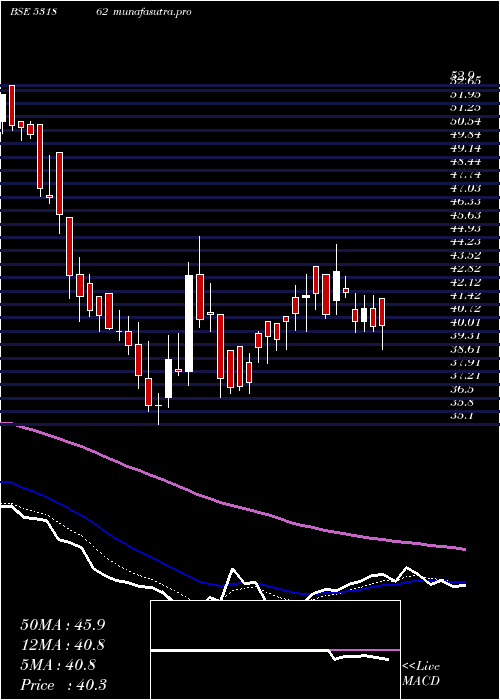
Task: Select the 40.01 price axis label
Action: 464,322
